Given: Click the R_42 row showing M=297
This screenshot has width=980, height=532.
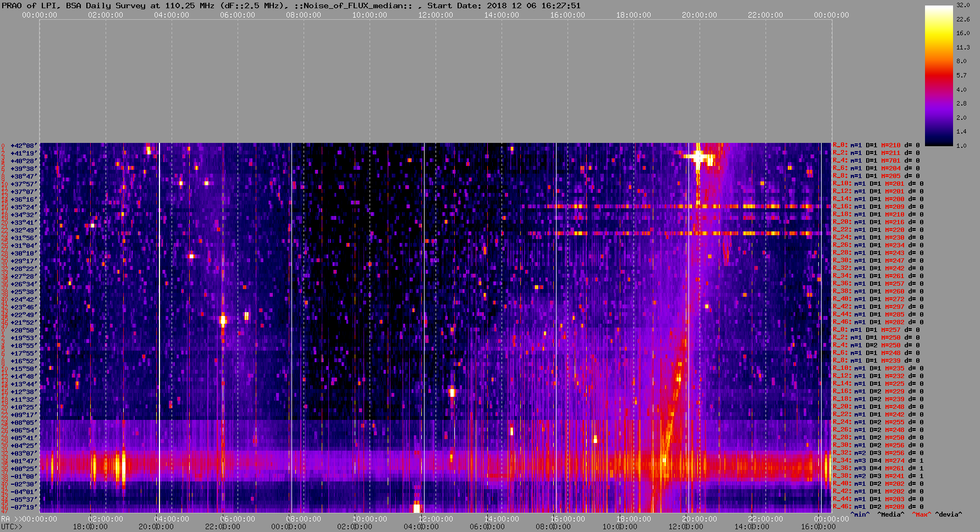Looking at the screenshot, I should pyautogui.click(x=878, y=307).
